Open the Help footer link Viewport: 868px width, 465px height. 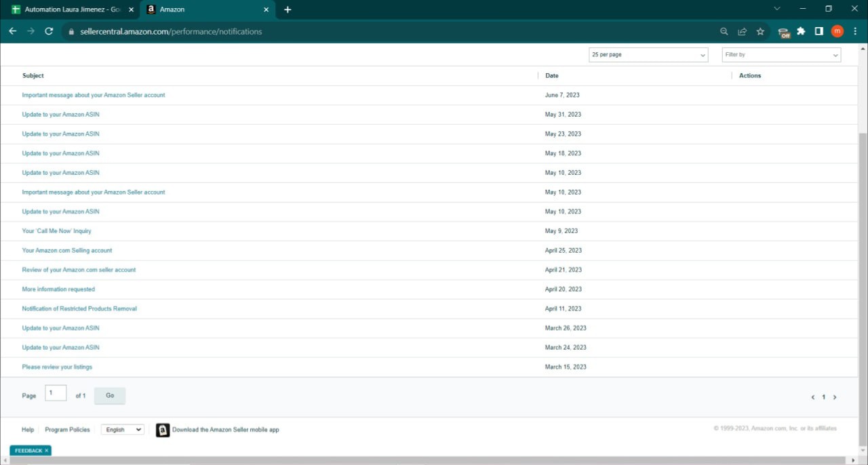tap(28, 430)
